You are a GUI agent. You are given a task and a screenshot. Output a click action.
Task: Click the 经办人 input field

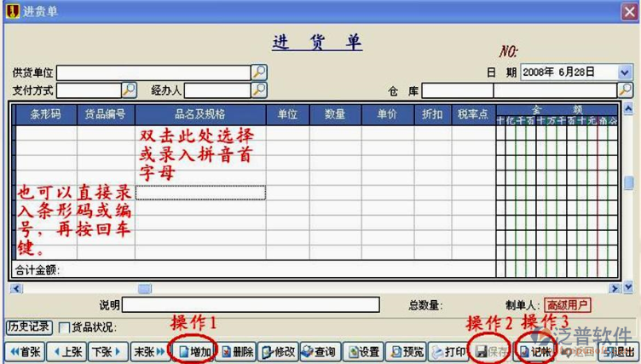coord(217,90)
